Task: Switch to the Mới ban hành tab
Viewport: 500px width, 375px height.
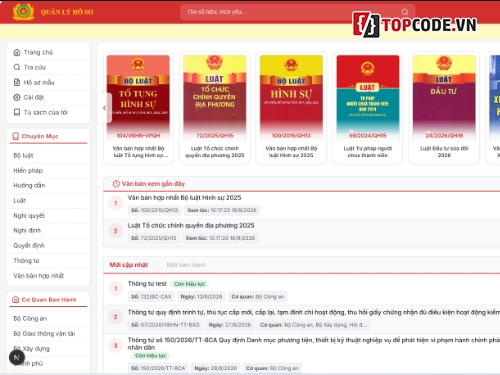Action: (186, 265)
